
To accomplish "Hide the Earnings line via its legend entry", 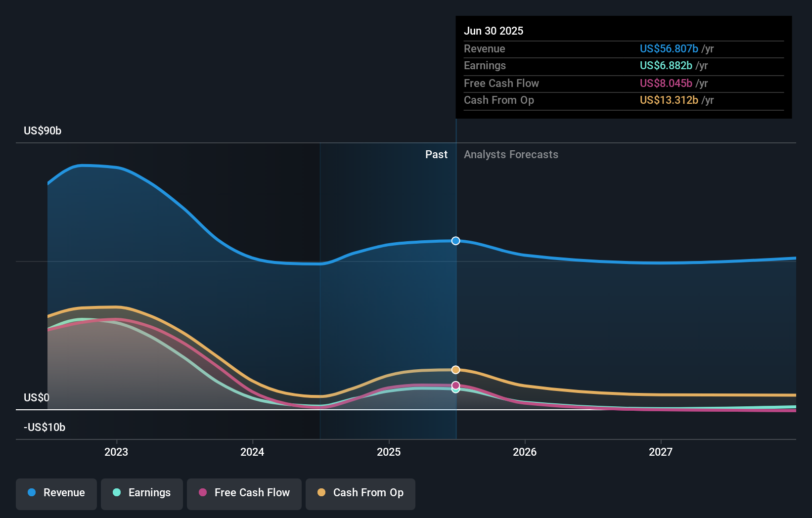I will 142,493.
